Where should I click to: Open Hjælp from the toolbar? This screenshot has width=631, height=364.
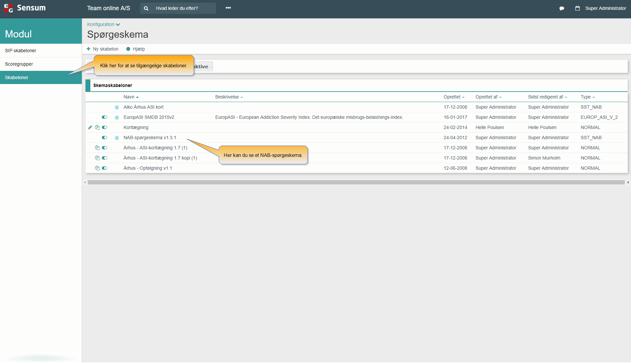point(135,49)
